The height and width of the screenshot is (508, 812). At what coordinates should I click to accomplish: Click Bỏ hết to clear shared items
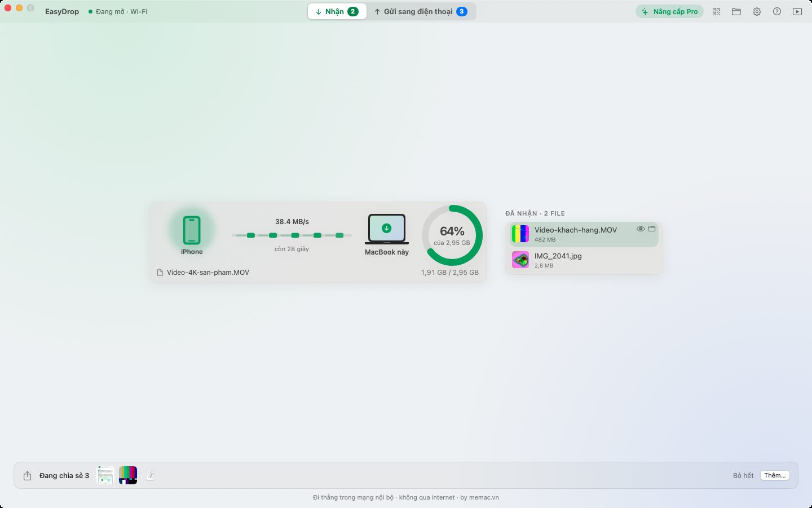tap(743, 476)
